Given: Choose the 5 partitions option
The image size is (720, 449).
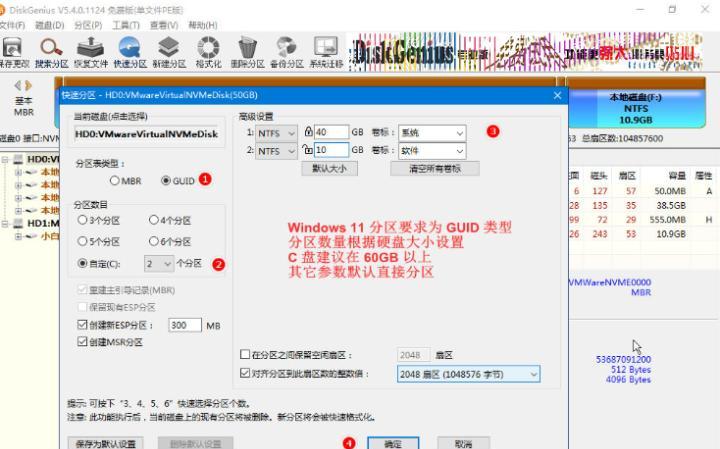Looking at the screenshot, I should click(x=99, y=241).
